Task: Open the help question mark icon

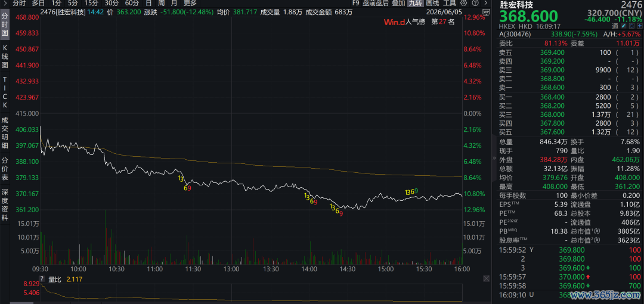Action: click(x=475, y=3)
